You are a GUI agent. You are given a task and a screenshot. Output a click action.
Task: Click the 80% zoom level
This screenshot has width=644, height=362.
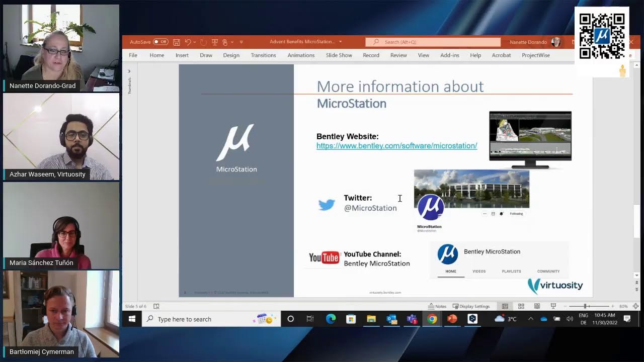(623, 306)
